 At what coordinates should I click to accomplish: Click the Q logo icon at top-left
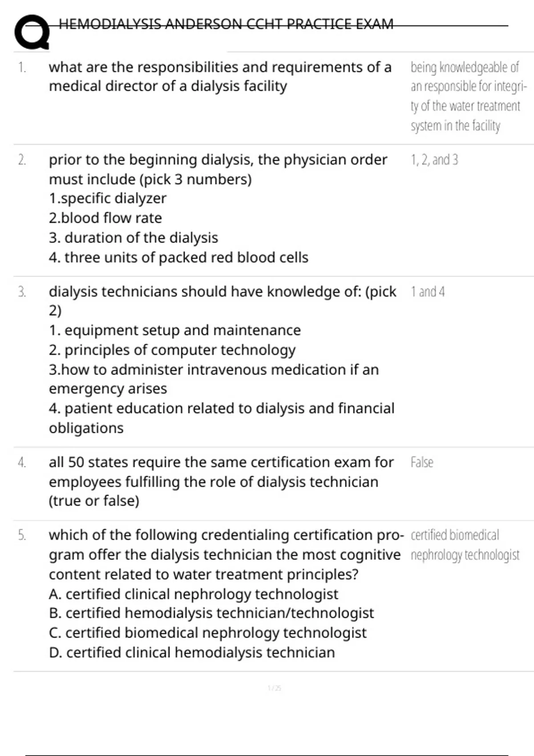31,33
